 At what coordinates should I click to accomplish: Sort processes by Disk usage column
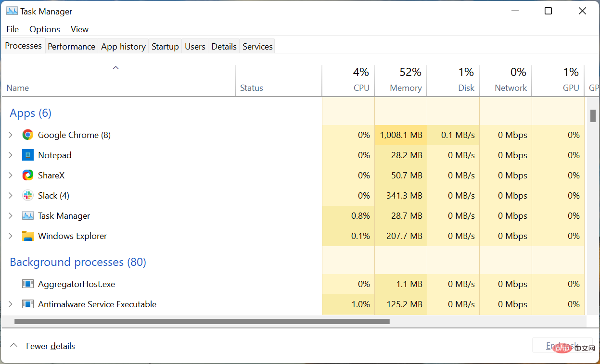[453, 81]
